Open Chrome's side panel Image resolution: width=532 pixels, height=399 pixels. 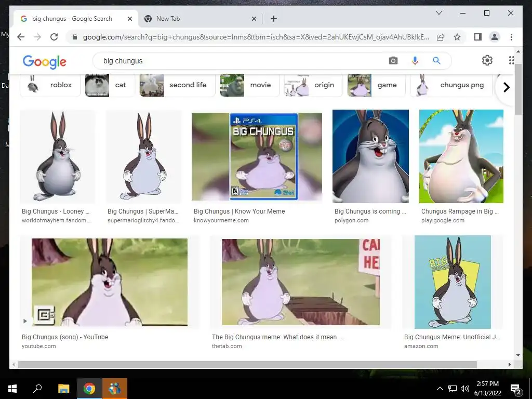(x=478, y=37)
